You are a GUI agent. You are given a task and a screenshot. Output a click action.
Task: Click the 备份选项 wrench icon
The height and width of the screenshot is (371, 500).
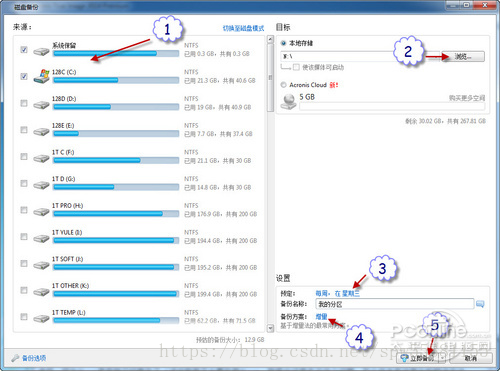coord(15,358)
